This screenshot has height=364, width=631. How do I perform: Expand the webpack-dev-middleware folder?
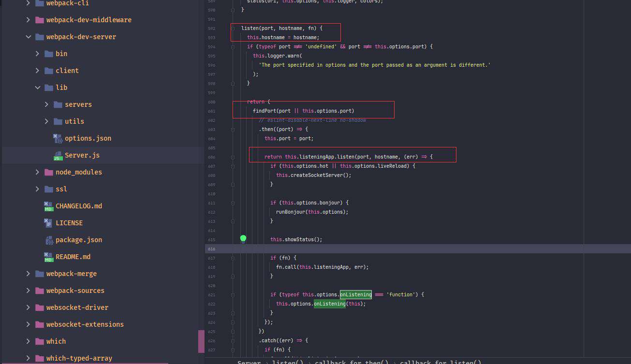click(x=28, y=20)
